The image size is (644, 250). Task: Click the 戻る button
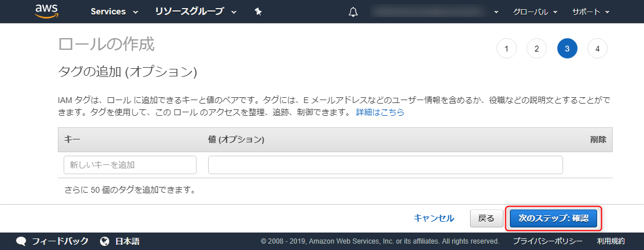[486, 218]
